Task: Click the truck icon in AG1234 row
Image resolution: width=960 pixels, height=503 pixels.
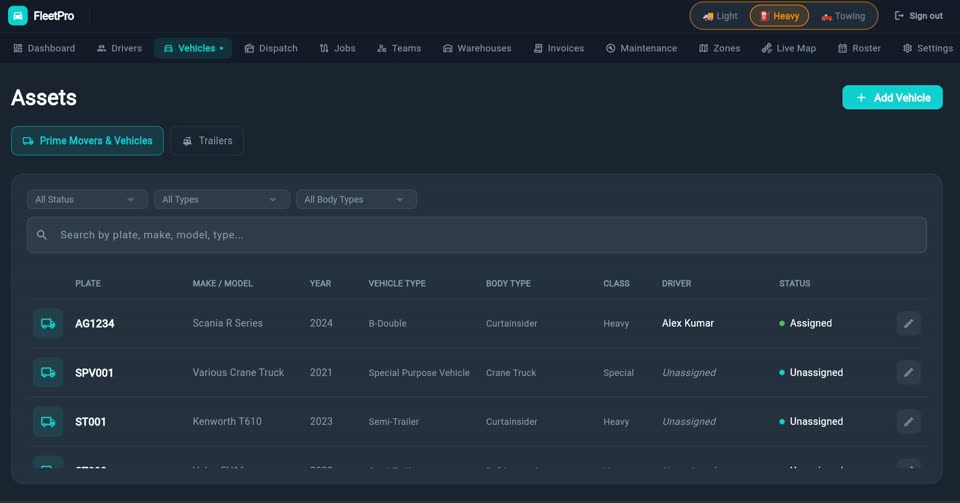Action: (x=48, y=324)
